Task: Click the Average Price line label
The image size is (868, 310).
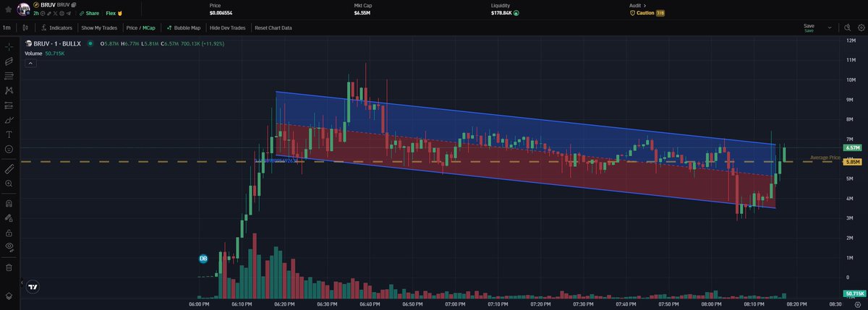Action: [825, 157]
